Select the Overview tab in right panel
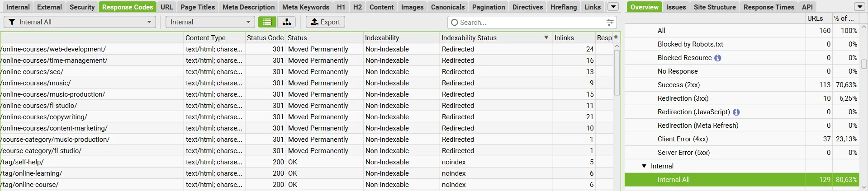Screen dimensions: 868x191 [x=645, y=7]
